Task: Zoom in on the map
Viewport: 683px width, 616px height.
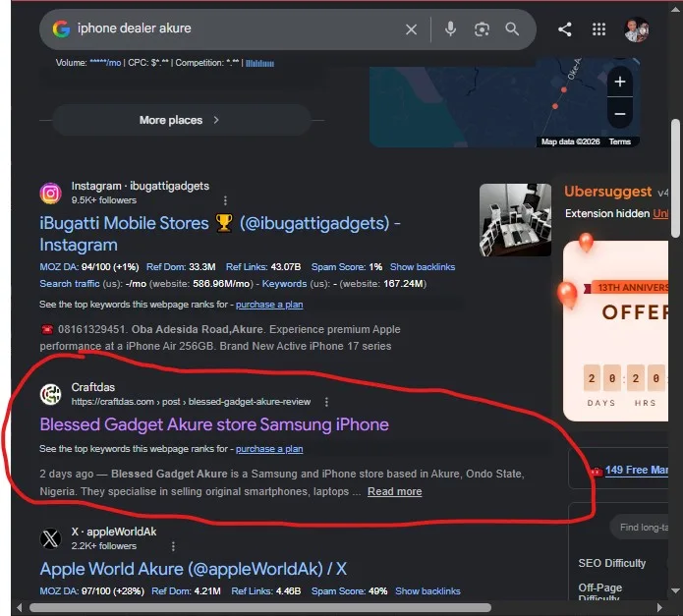Action: pyautogui.click(x=620, y=82)
